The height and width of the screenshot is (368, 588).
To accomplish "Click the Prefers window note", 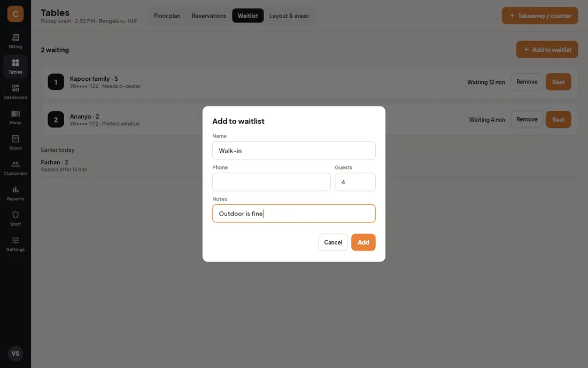I will (x=121, y=124).
